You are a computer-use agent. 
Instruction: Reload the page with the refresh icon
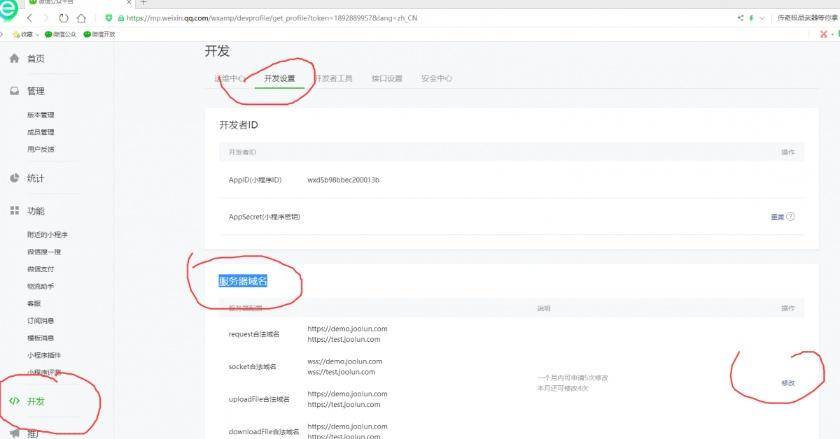click(64, 18)
